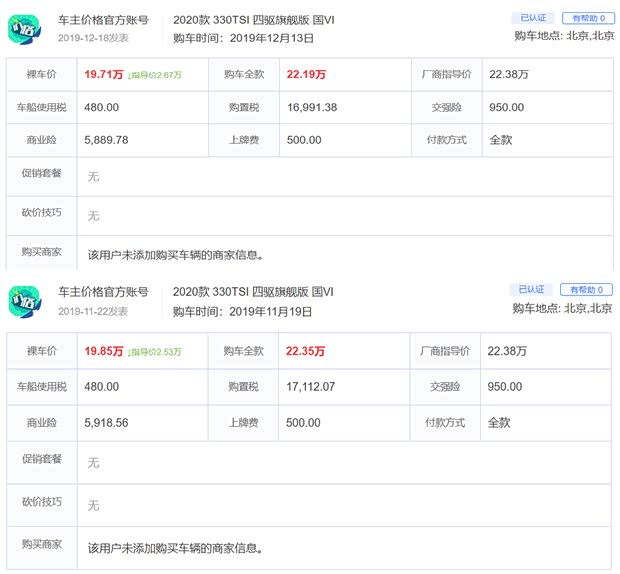Click 付款方式 value 全款 in first table

coord(501,140)
